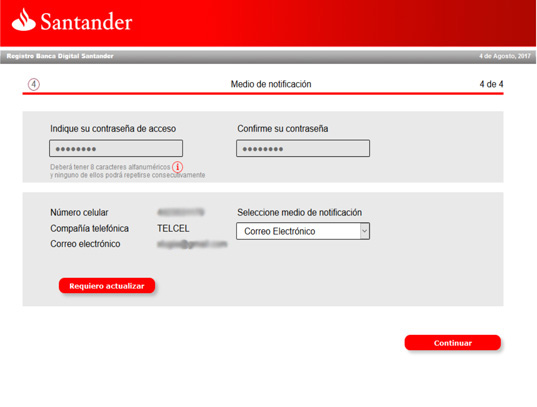Click the Seleccione medio de notificación label
This screenshot has width=537, height=407.
pyautogui.click(x=300, y=212)
